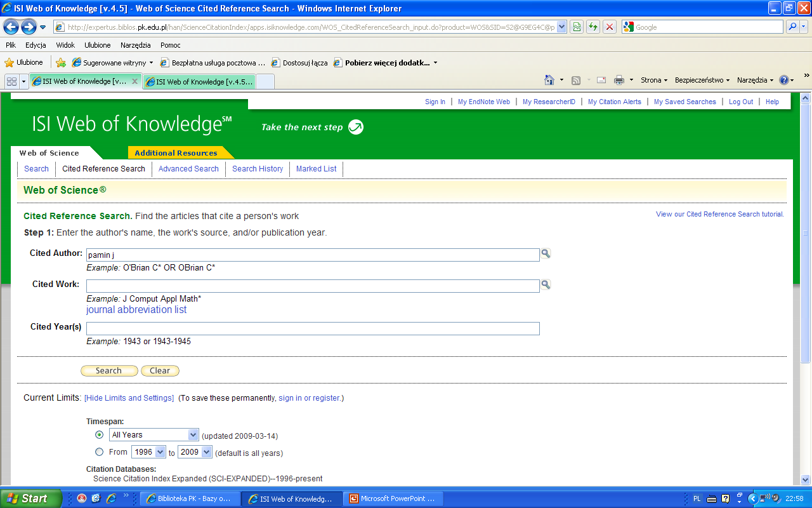
Task: Select the All Years timespan radio button
Action: coord(99,435)
